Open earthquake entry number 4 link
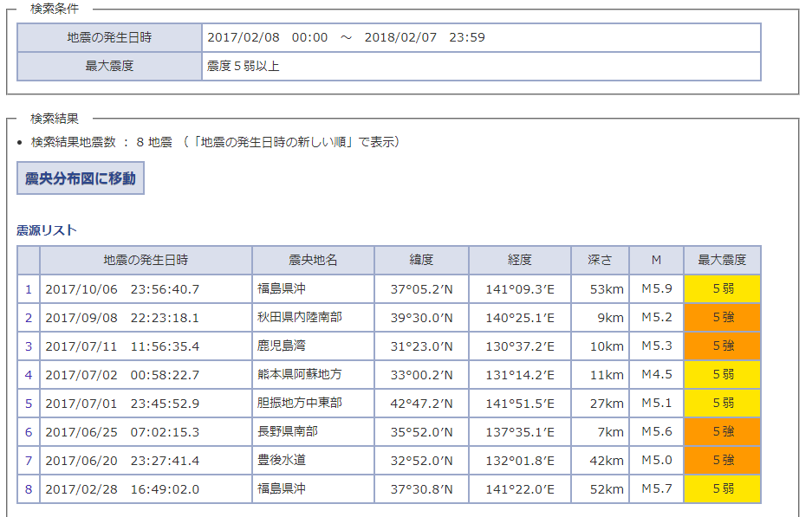The width and height of the screenshot is (812, 517). coord(29,375)
